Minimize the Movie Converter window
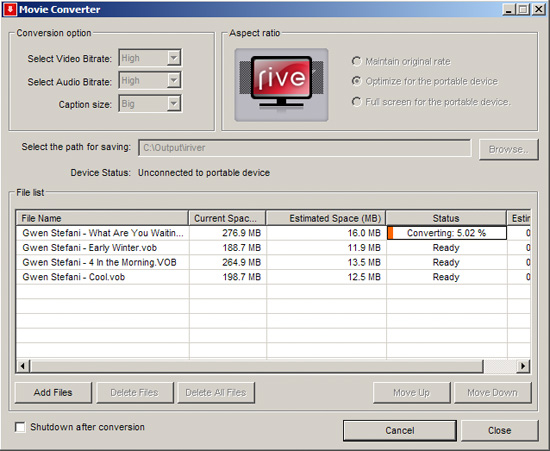550x451 pixels. (x=509, y=9)
